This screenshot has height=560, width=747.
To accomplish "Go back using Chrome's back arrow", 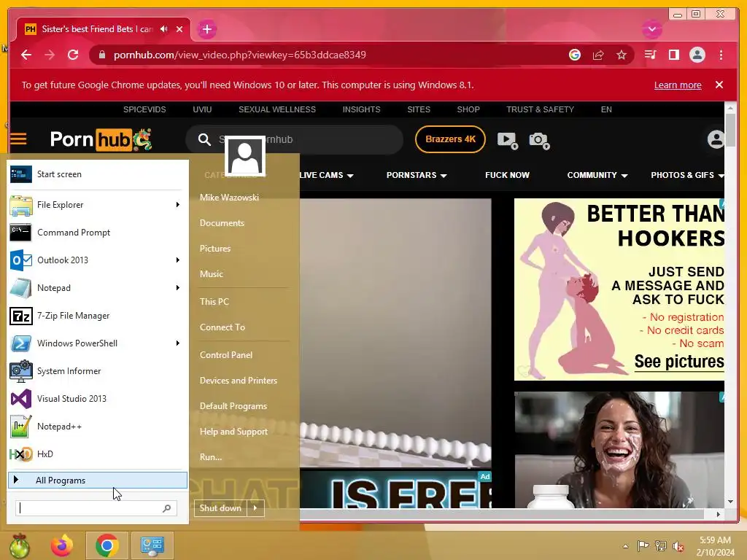I will (x=26, y=55).
